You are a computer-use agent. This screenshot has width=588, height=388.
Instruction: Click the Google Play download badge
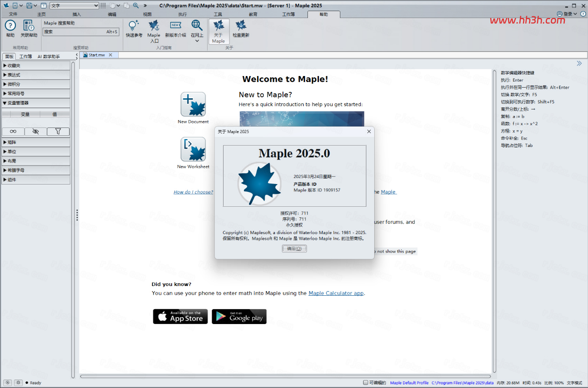pos(239,316)
